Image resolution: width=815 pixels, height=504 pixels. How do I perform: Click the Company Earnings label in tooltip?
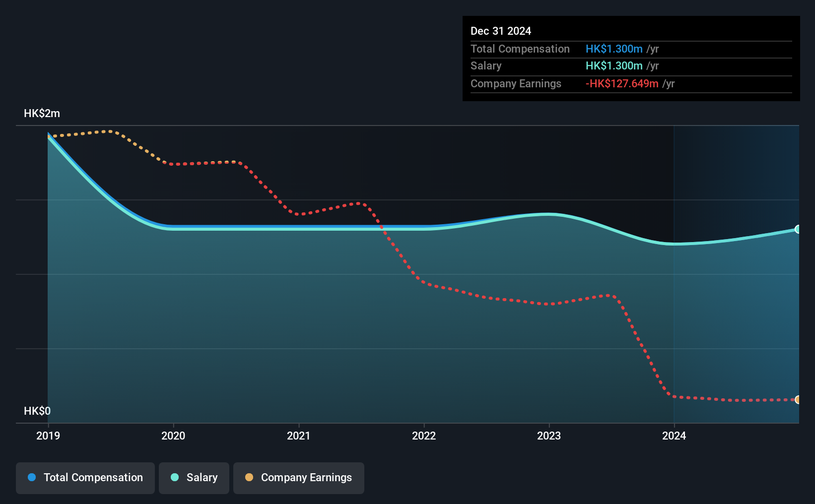coord(516,83)
